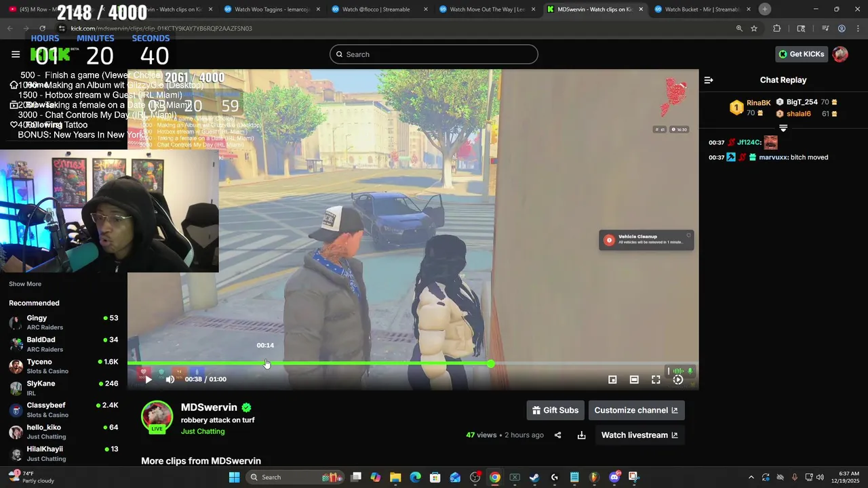Open Microsoft Edge from taskbar

415,477
